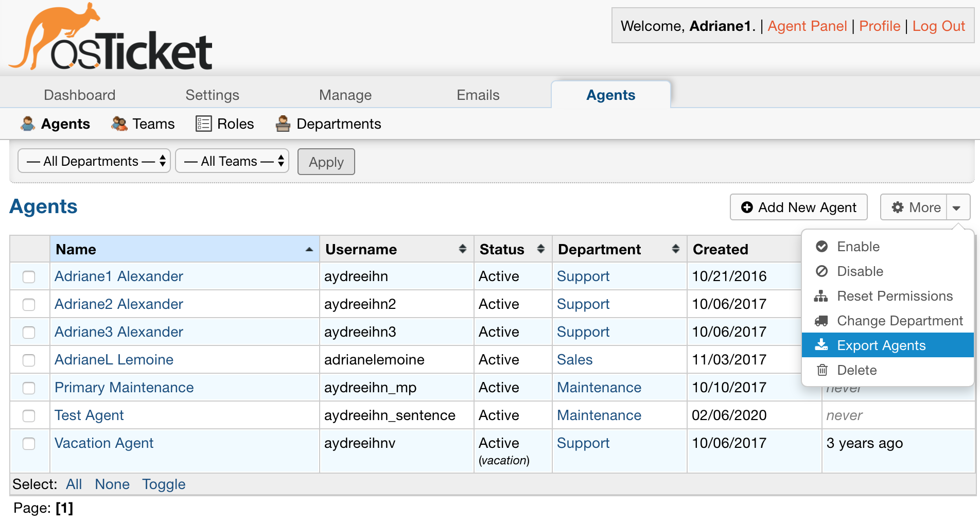This screenshot has width=980, height=522.
Task: Click the Reset Permissions sitemap icon
Action: (821, 296)
